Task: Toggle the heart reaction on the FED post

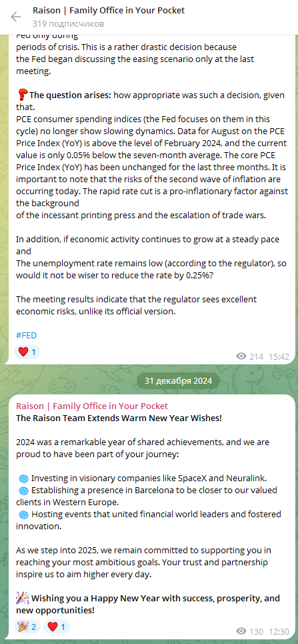Action: [27, 352]
